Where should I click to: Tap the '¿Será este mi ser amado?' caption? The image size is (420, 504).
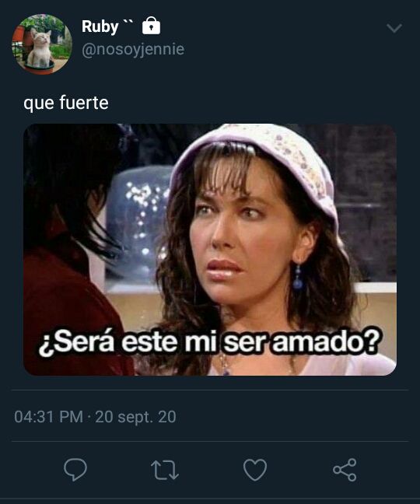click(209, 343)
